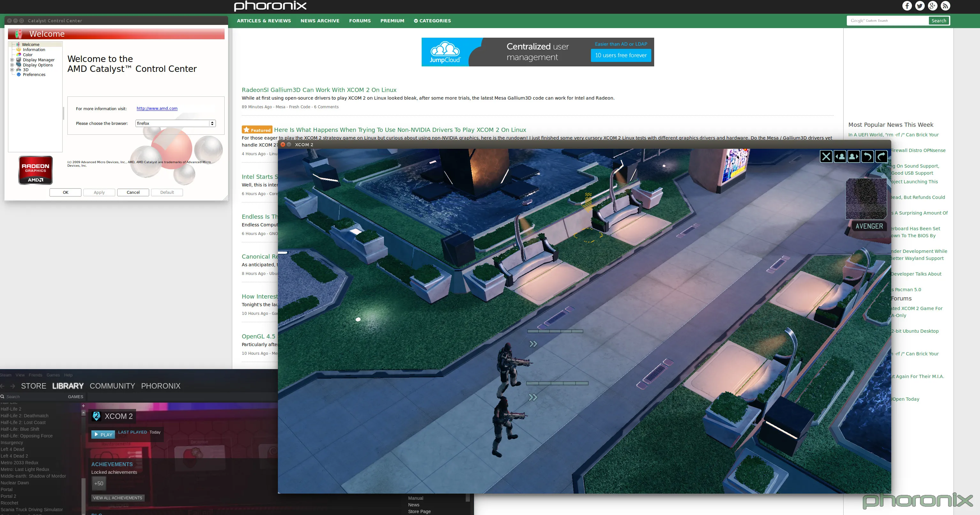Open the Help menu in Steam
The height and width of the screenshot is (515, 980).
[68, 375]
